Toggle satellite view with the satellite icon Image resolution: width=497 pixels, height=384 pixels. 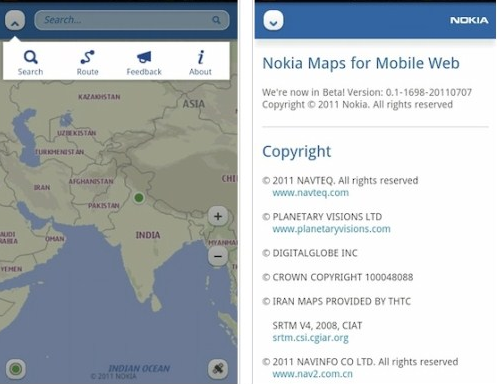[x=218, y=369]
